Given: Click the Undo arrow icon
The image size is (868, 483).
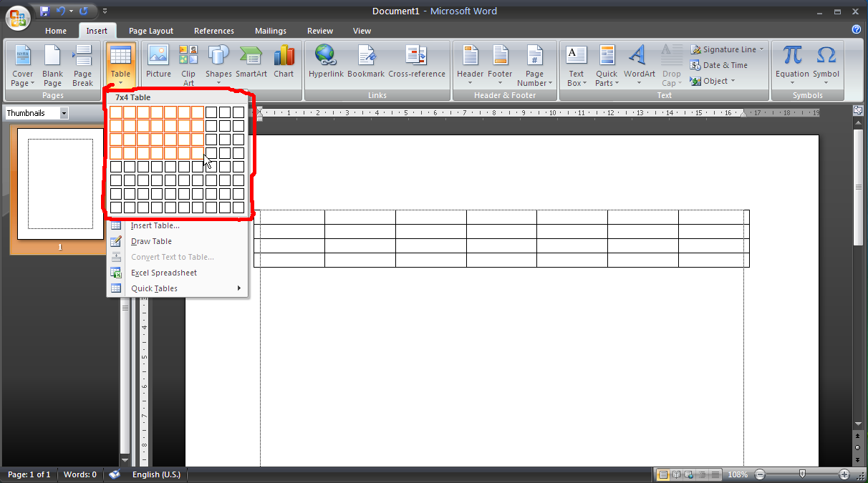Looking at the screenshot, I should click(x=61, y=11).
